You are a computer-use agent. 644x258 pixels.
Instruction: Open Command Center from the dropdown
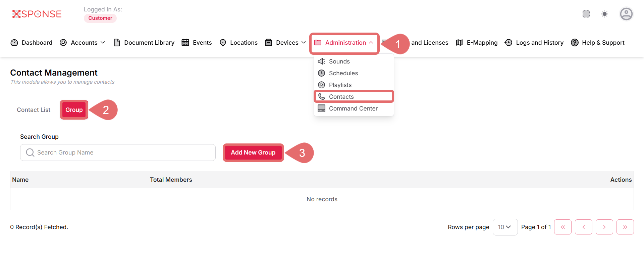click(x=353, y=109)
